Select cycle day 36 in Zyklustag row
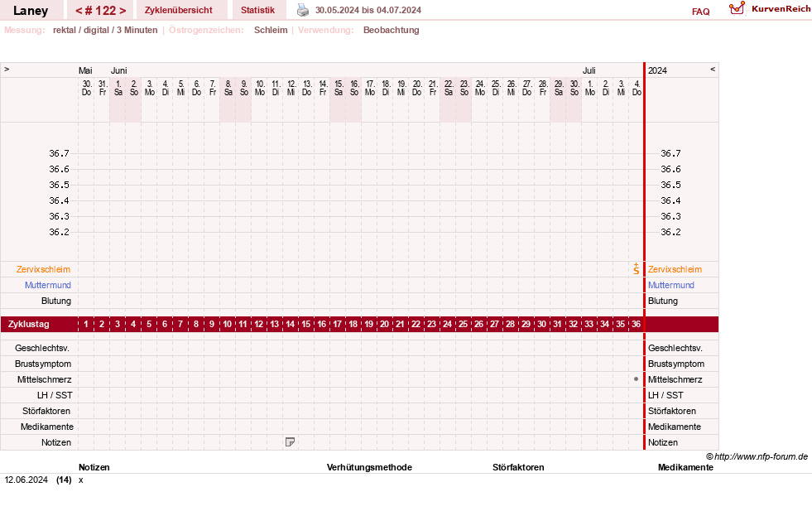 click(636, 324)
